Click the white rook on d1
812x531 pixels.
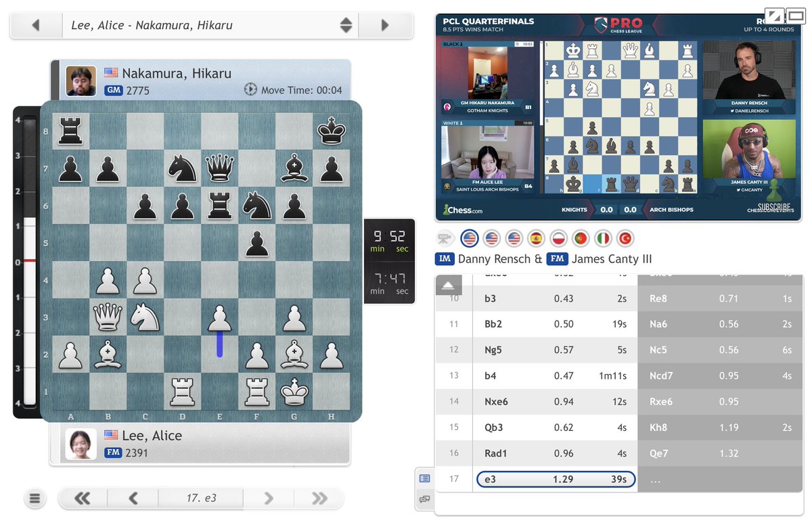click(x=182, y=391)
